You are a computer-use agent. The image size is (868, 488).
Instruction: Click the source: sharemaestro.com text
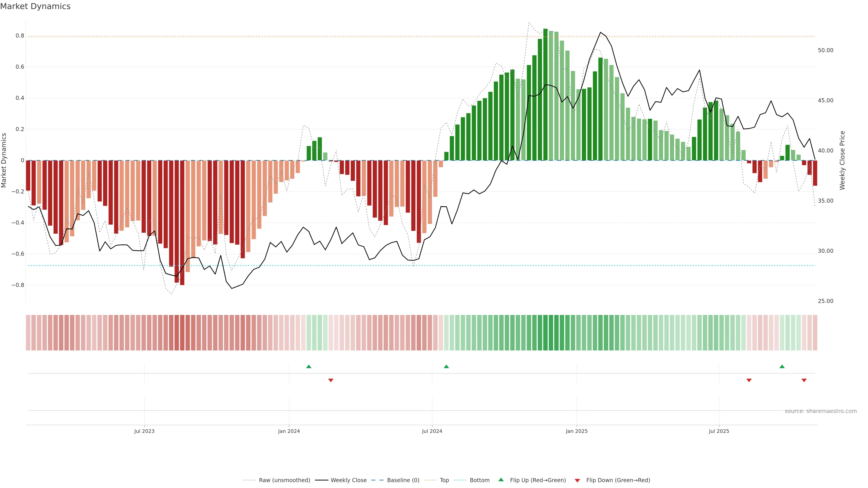[821, 411]
